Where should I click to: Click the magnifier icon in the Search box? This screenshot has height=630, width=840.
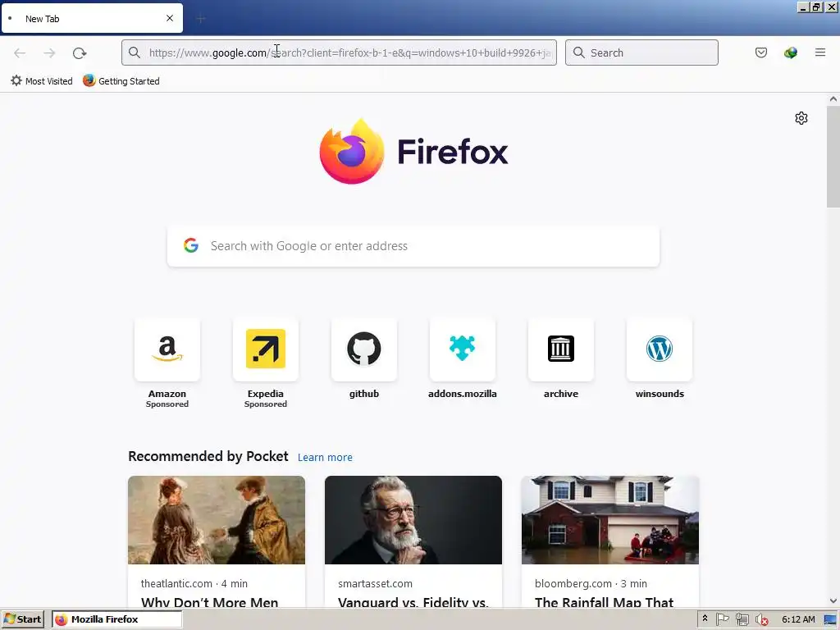[578, 52]
